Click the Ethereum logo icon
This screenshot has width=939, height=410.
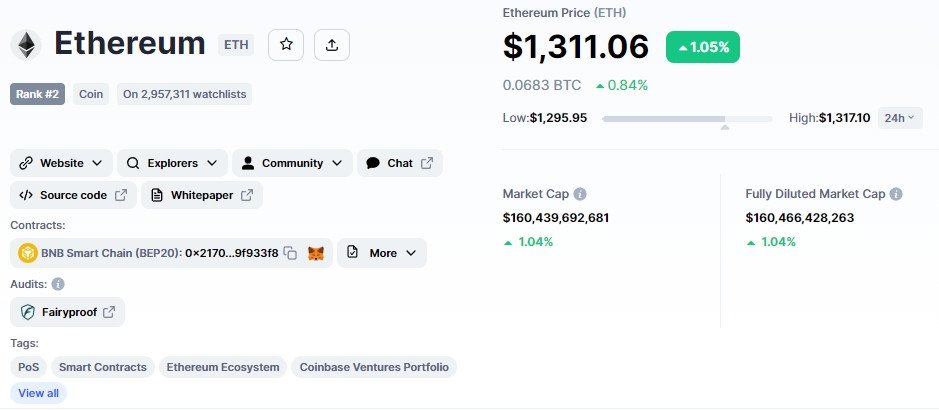click(x=26, y=45)
